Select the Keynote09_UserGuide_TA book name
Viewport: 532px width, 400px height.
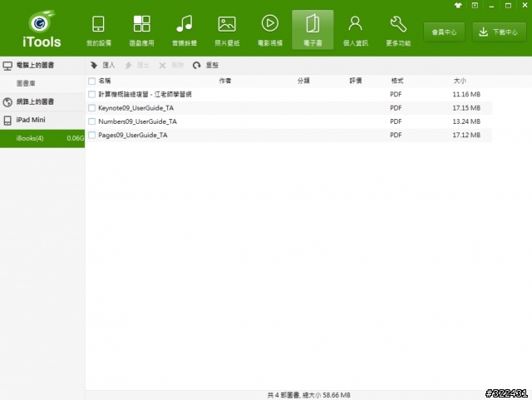click(x=135, y=108)
